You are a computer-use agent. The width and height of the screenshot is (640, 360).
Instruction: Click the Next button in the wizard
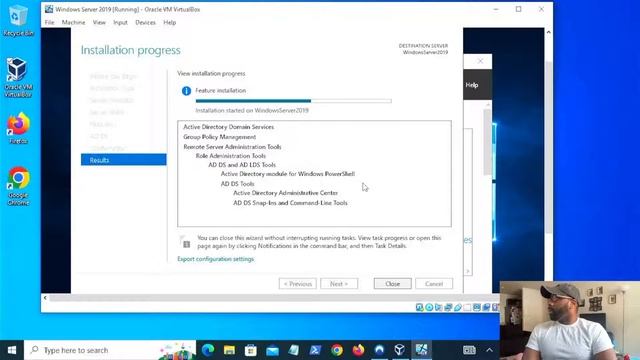click(x=339, y=284)
